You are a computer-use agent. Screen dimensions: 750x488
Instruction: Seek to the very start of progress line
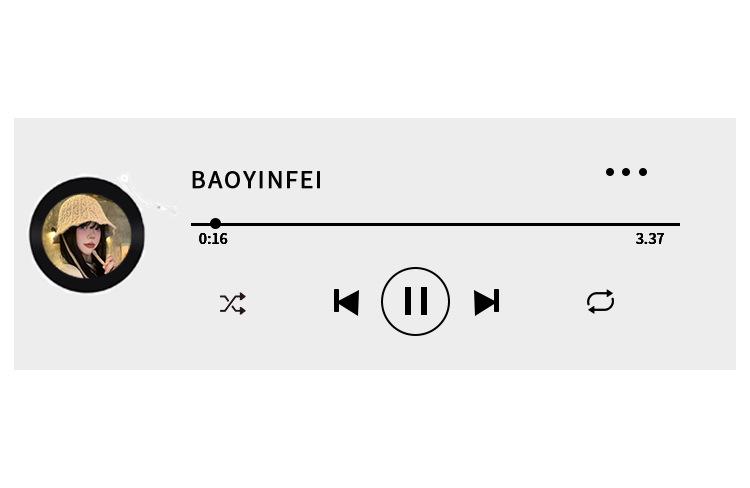point(192,224)
